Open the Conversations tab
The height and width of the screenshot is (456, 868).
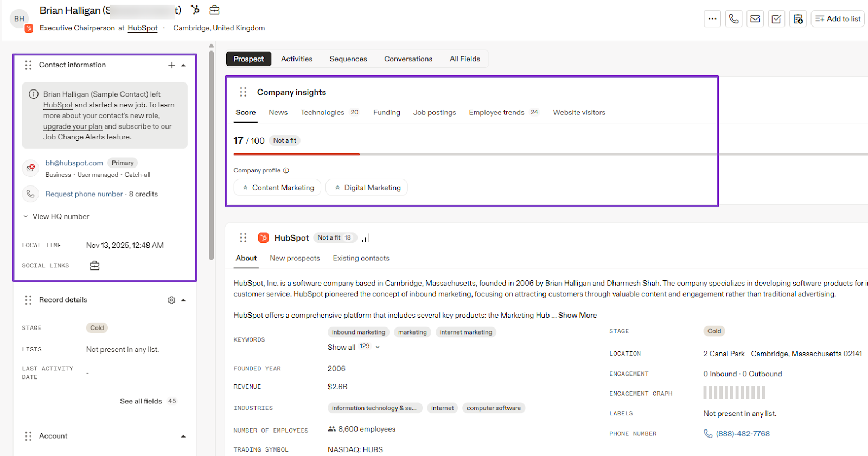pyautogui.click(x=409, y=59)
